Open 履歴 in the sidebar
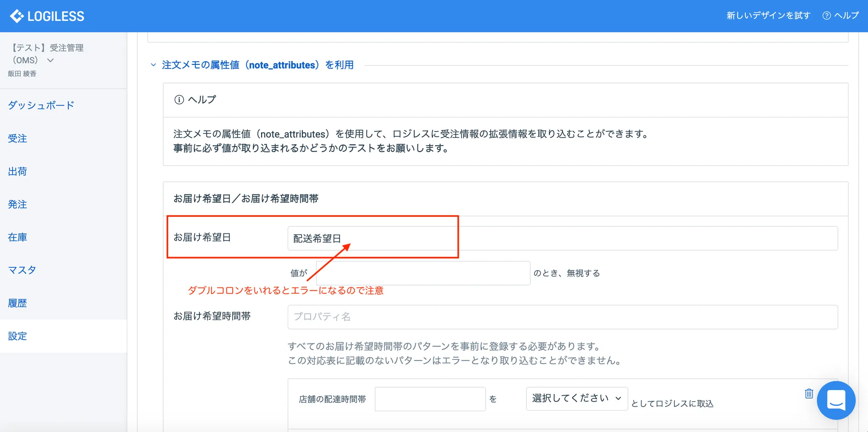Image resolution: width=868 pixels, height=432 pixels. 17,303
